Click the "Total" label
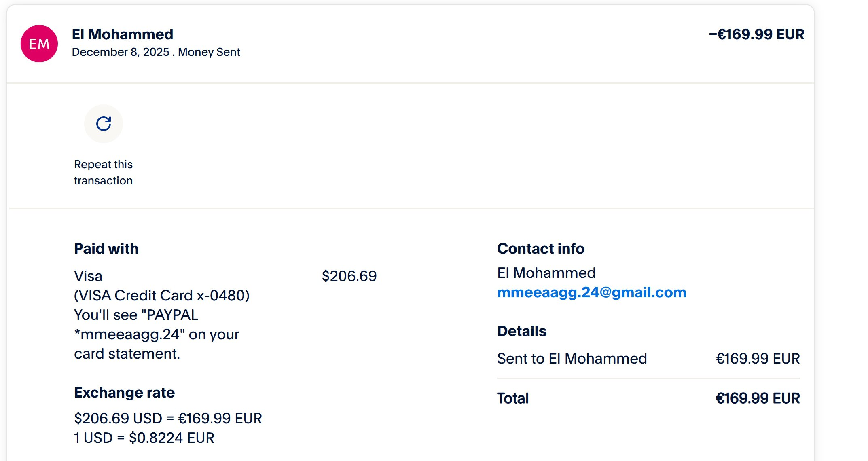Image resolution: width=868 pixels, height=461 pixels. click(x=513, y=398)
